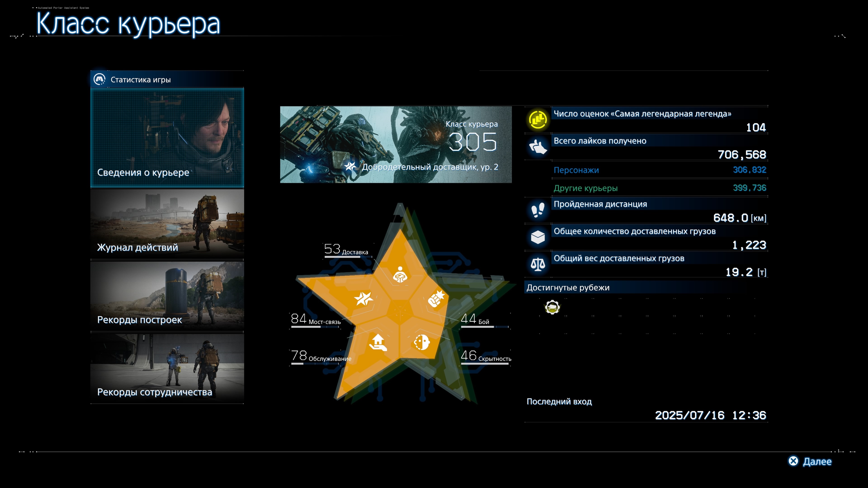The height and width of the screenshot is (488, 868).
Task: Click the delivered cargo box icon
Action: click(538, 237)
